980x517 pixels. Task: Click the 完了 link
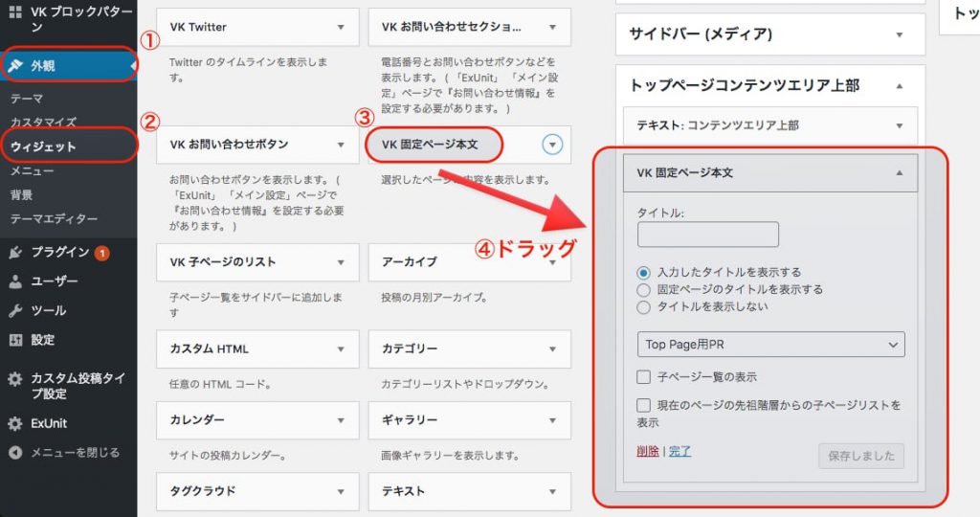[x=680, y=451]
